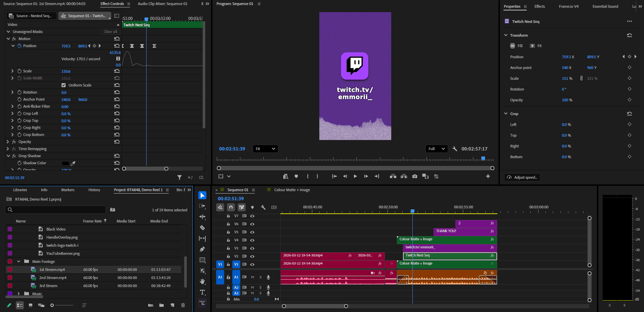Open Audio Clip Mixer tab
The image size is (644, 312).
[163, 4]
